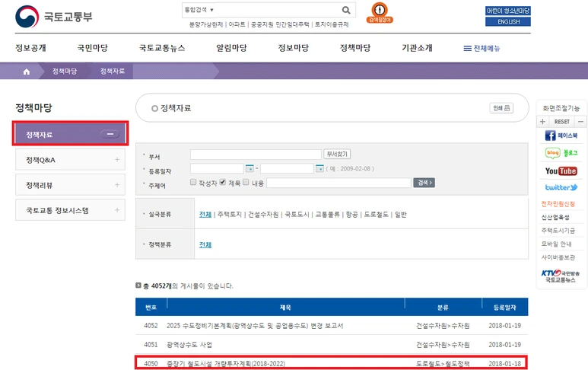
Task: Switch to the ENGLISH site
Action: click(508, 22)
